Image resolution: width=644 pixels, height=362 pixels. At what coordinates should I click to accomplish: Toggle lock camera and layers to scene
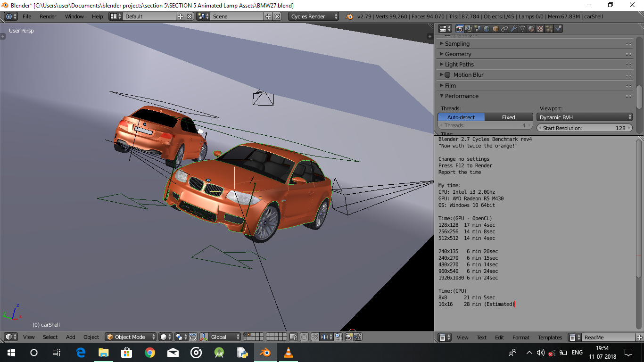coord(293,337)
